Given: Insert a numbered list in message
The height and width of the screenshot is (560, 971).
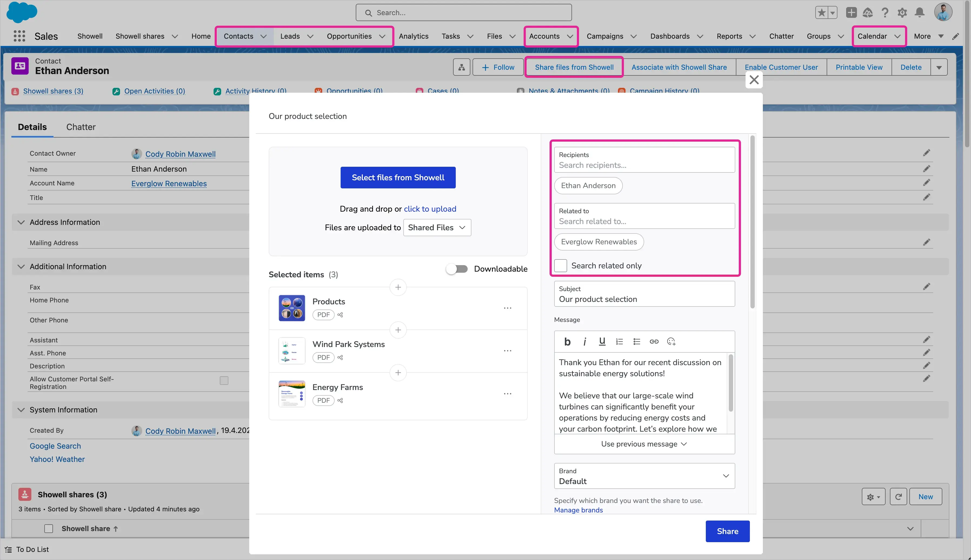Looking at the screenshot, I should click(619, 342).
